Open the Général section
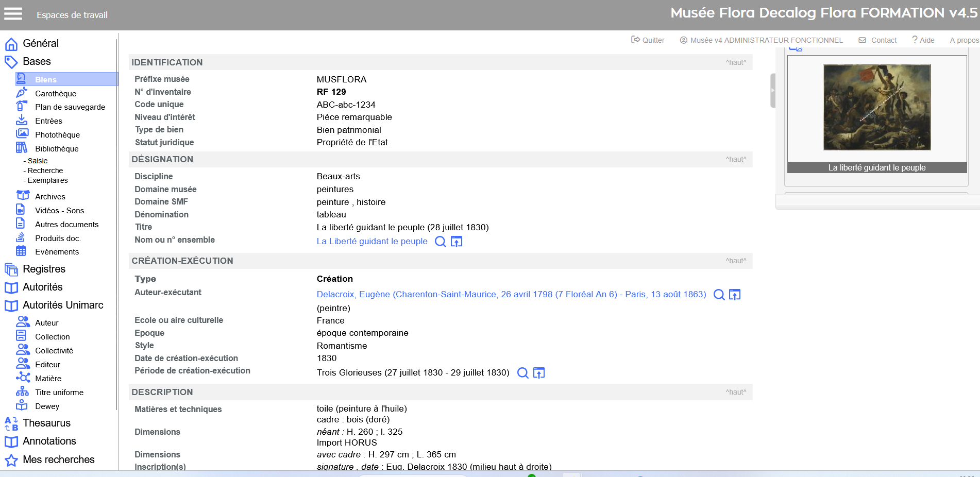This screenshot has width=980, height=477. (x=41, y=43)
